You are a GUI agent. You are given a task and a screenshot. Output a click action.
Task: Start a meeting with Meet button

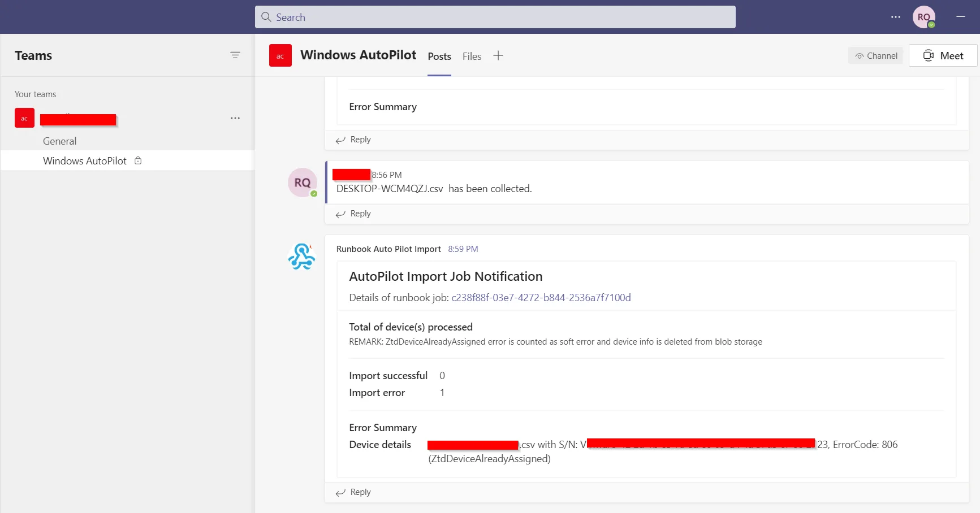(943, 55)
